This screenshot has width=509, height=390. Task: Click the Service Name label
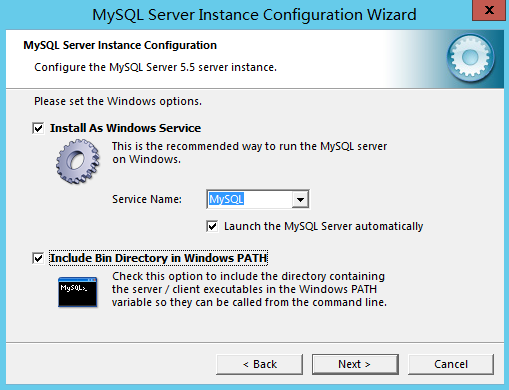147,199
